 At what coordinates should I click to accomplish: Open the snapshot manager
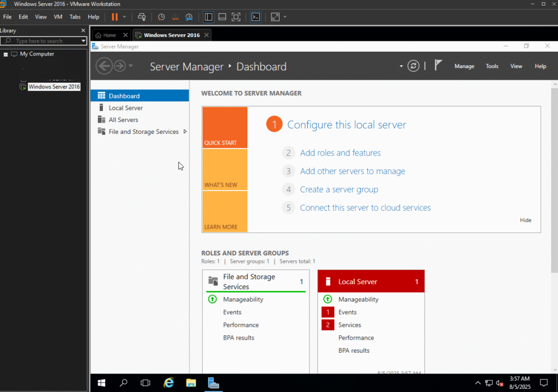pyautogui.click(x=189, y=17)
